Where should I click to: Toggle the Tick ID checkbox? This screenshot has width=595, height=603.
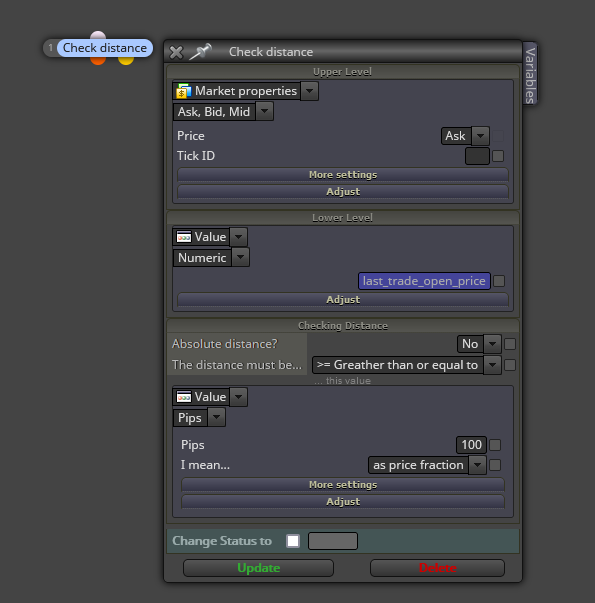tap(498, 156)
